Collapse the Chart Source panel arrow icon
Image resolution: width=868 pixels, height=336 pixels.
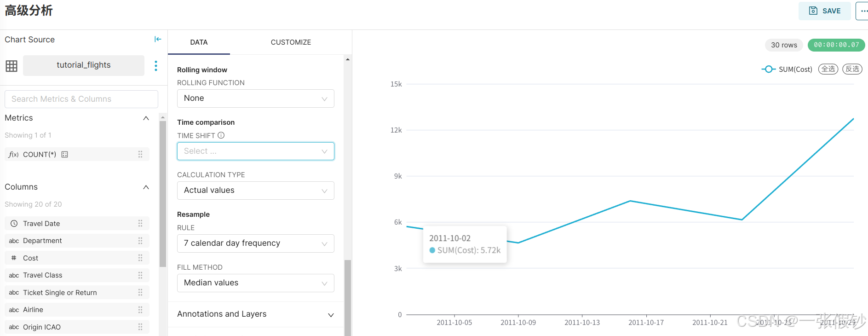(158, 40)
